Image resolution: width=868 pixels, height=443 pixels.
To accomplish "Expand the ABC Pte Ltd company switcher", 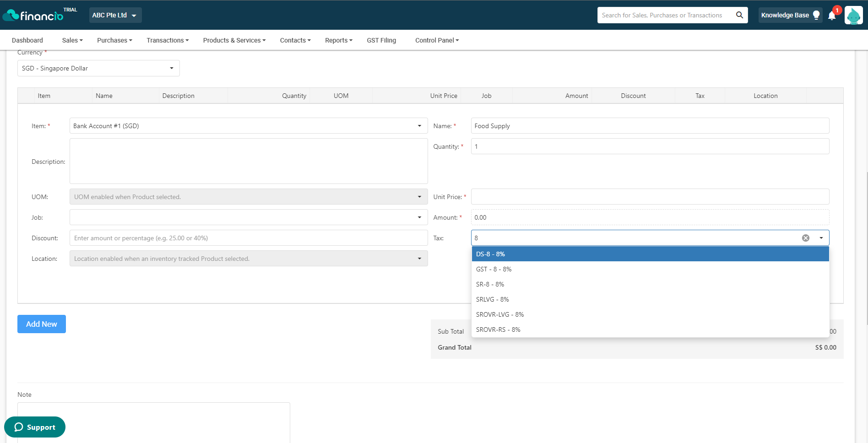I will tap(115, 15).
